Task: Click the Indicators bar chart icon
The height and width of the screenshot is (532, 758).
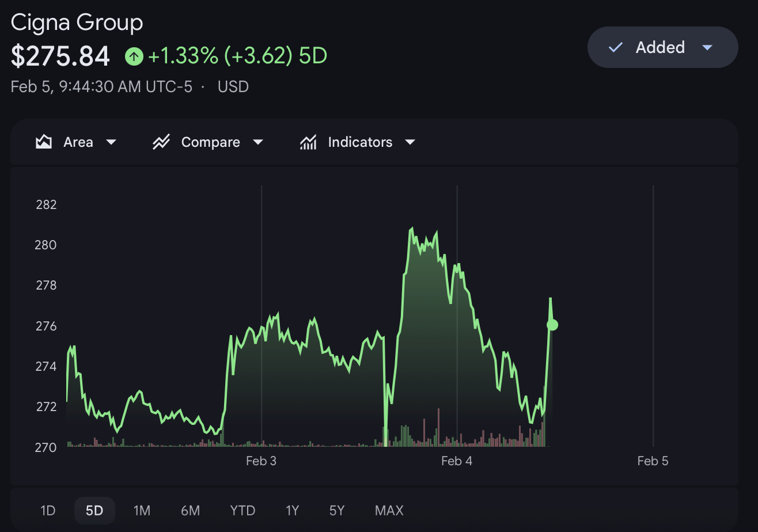Action: pos(308,142)
